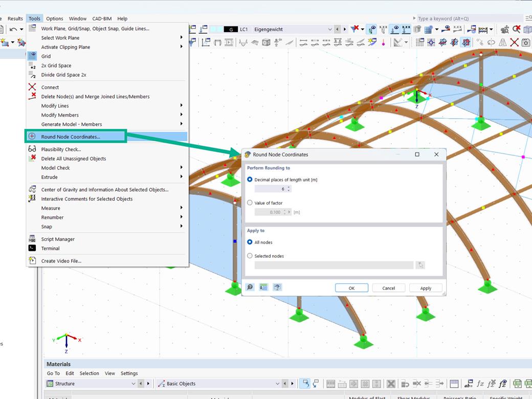This screenshot has height=399, width=532.
Task: Click the Cancel button in the dialog
Action: tap(388, 287)
